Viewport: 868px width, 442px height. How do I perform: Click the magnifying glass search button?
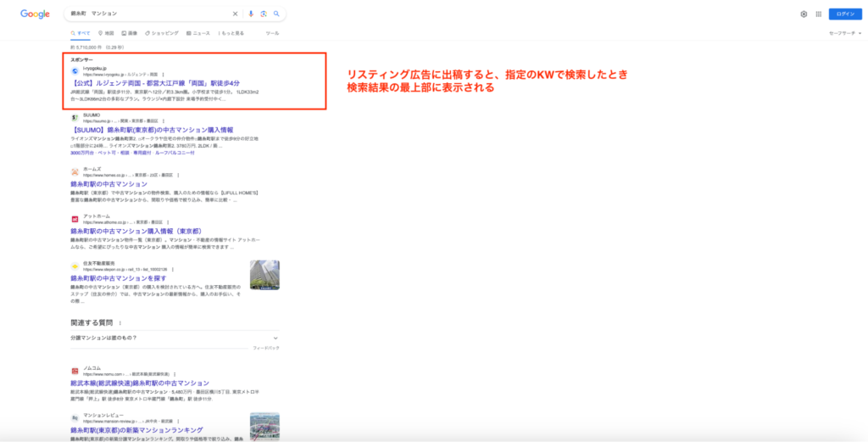276,14
